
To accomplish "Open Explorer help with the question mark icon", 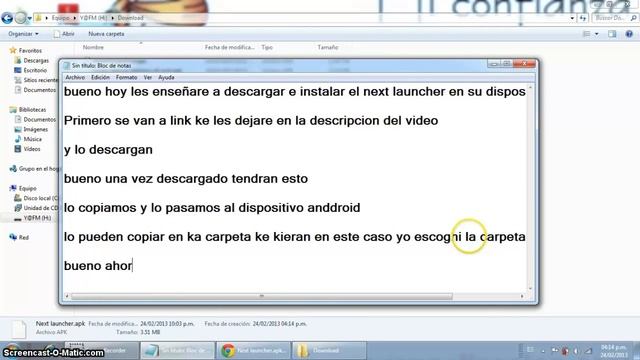I will pos(629,34).
